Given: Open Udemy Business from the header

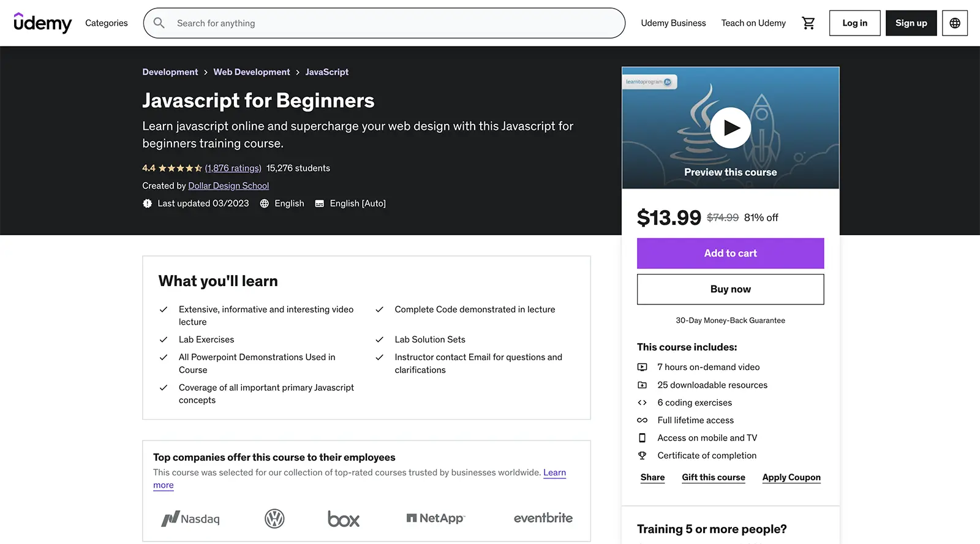Looking at the screenshot, I should (673, 23).
